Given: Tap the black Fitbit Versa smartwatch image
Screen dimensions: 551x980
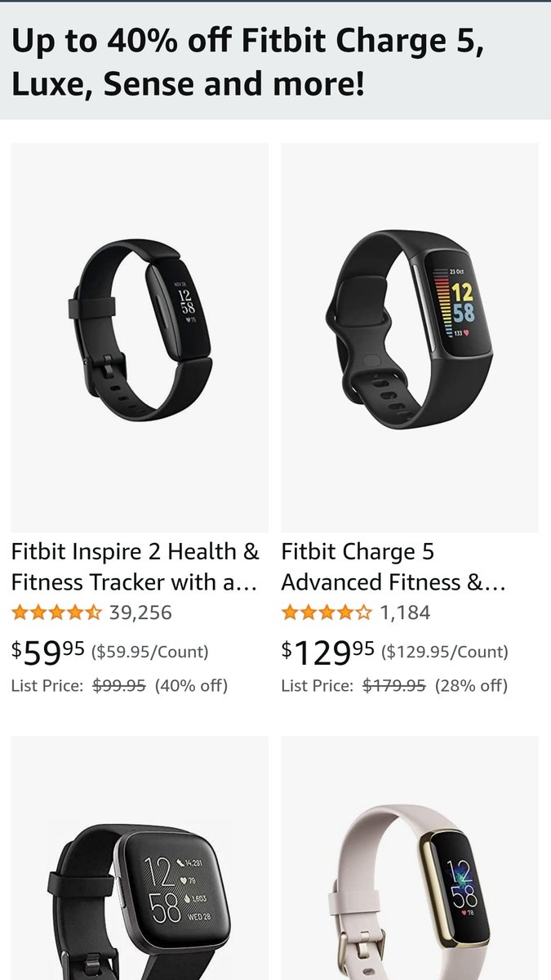Looking at the screenshot, I should (x=140, y=857).
